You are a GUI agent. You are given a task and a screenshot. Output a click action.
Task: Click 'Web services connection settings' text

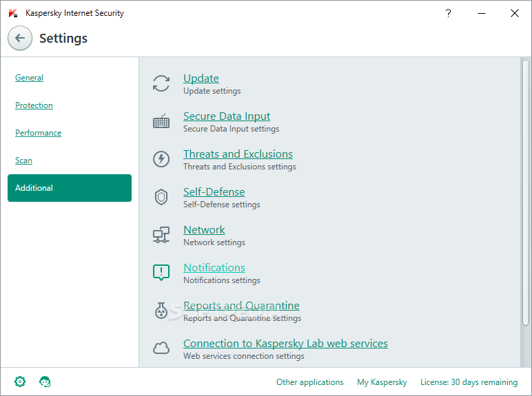244,356
